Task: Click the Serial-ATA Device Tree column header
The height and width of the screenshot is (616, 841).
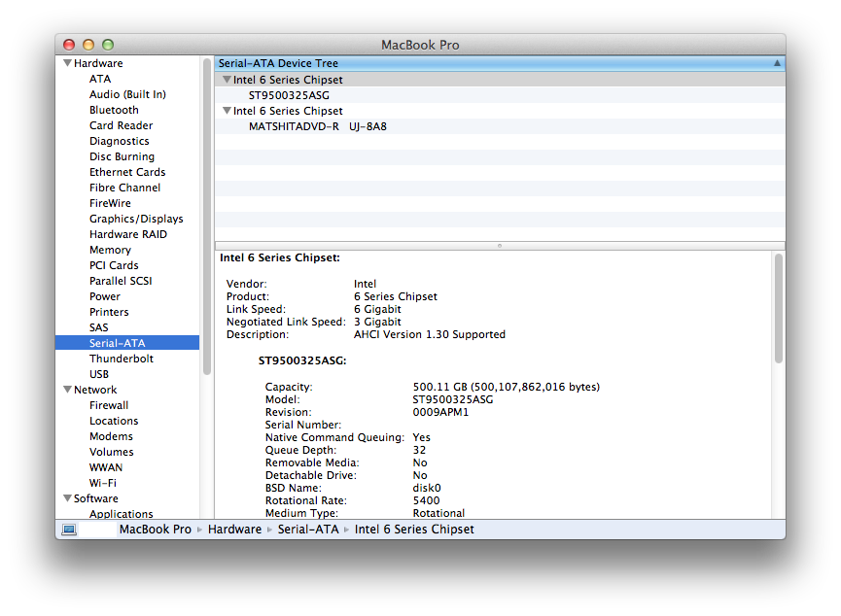Action: (x=500, y=63)
